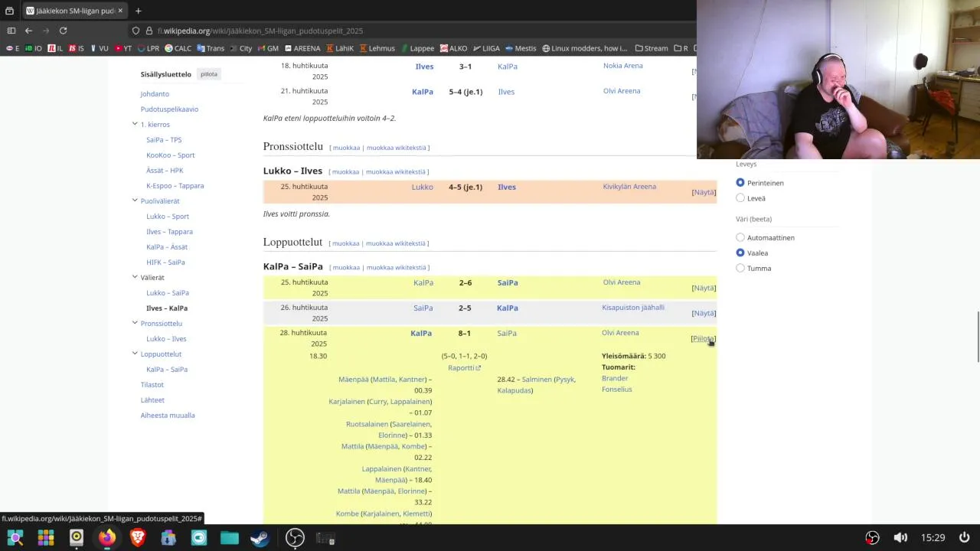This screenshot has width=980, height=551.
Task: Open the Trans bookmark
Action: coord(211,48)
